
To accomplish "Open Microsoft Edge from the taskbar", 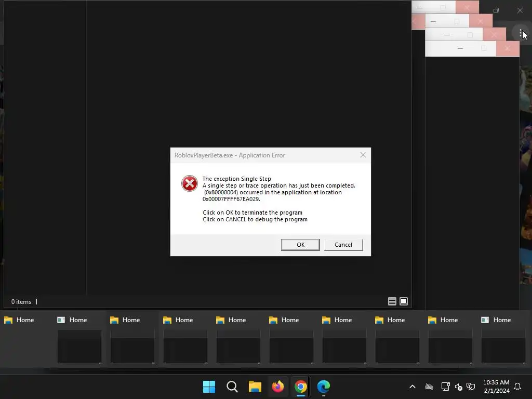I will pos(323,387).
